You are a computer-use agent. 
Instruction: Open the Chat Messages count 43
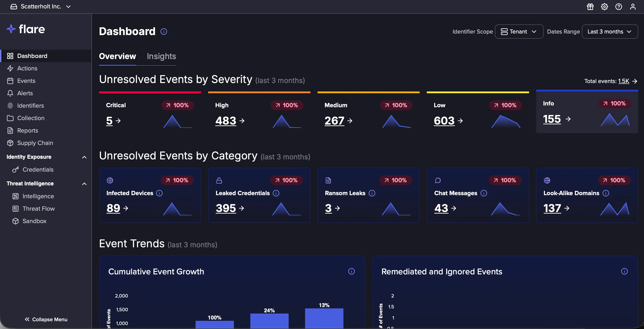pyautogui.click(x=441, y=208)
